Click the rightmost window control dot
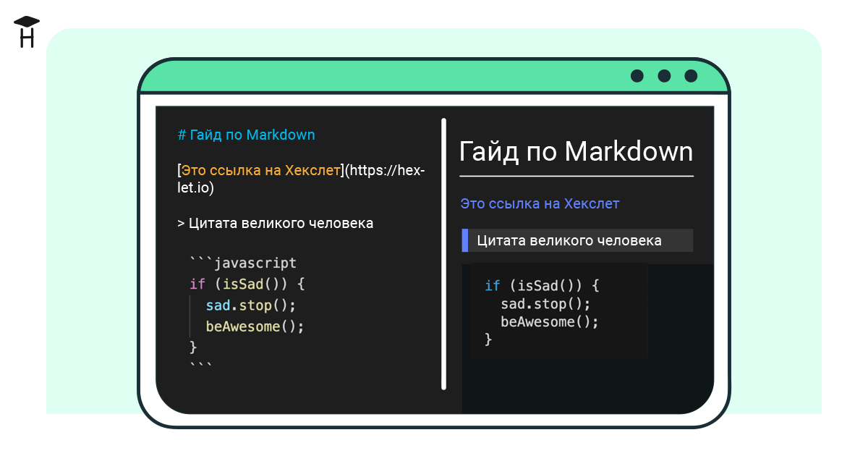Screen dimensions: 868x456 click(x=692, y=75)
